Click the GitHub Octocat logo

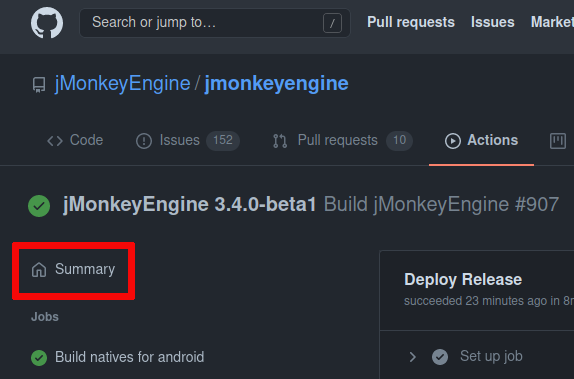pos(47,23)
